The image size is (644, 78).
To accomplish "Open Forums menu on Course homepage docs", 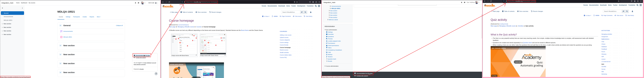I will 264,6.
